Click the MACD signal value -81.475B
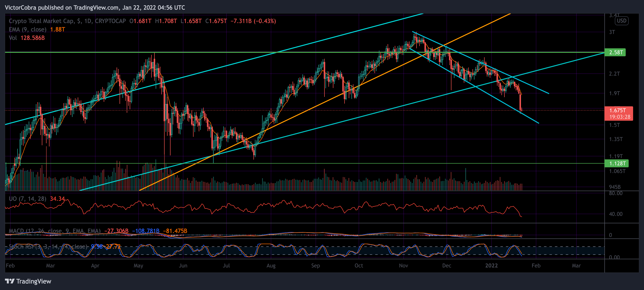Screen dimensions: 644x290 175,231
